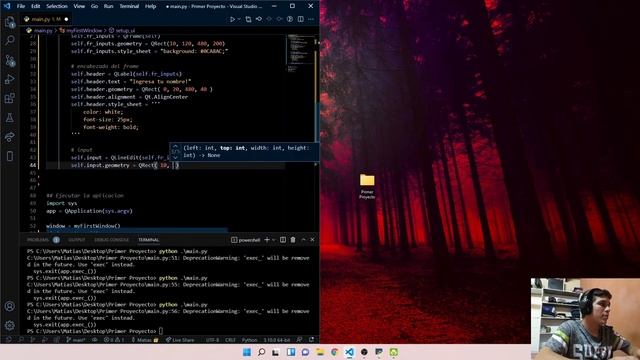Viewport: 640px width, 360px height.
Task: Select Python language mode in status bar
Action: tap(249, 340)
